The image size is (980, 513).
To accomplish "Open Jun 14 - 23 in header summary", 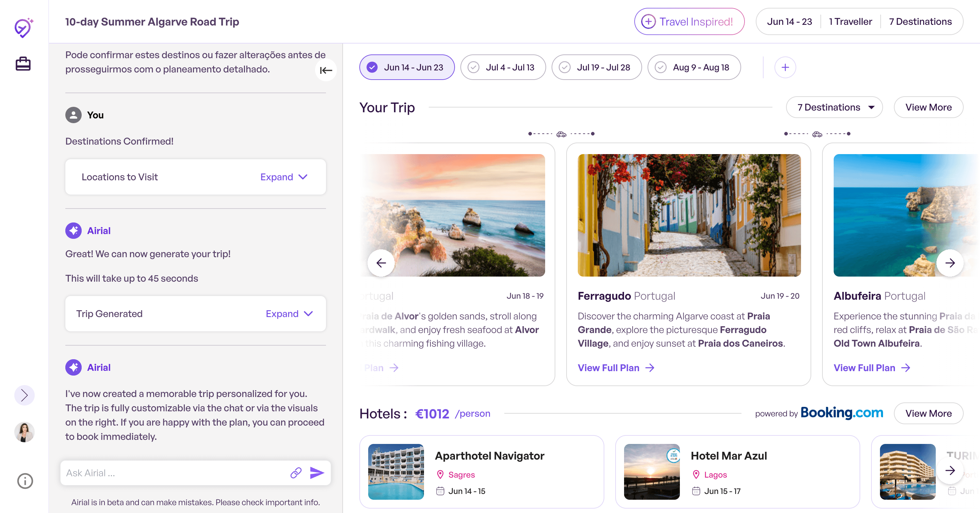I will (x=789, y=22).
